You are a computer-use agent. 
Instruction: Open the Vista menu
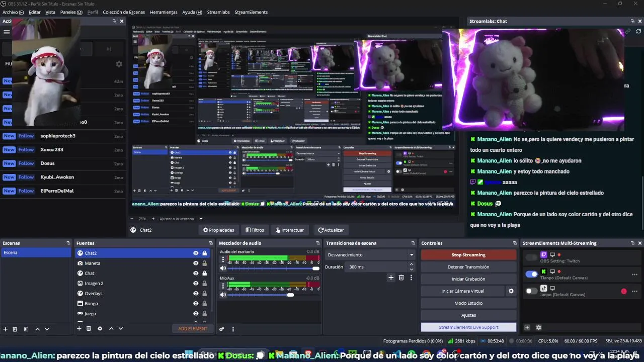pyautogui.click(x=50, y=12)
